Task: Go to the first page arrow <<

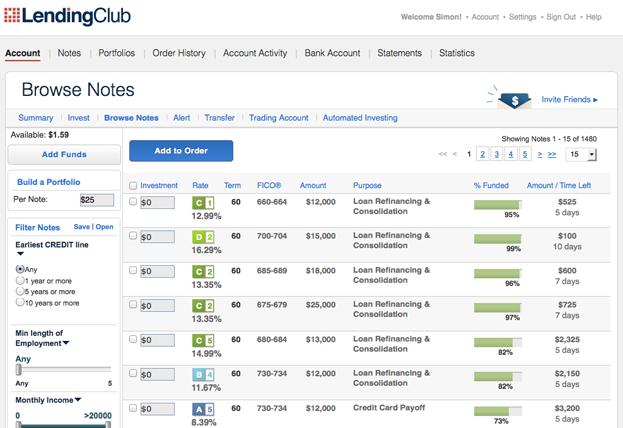Action: tap(443, 154)
